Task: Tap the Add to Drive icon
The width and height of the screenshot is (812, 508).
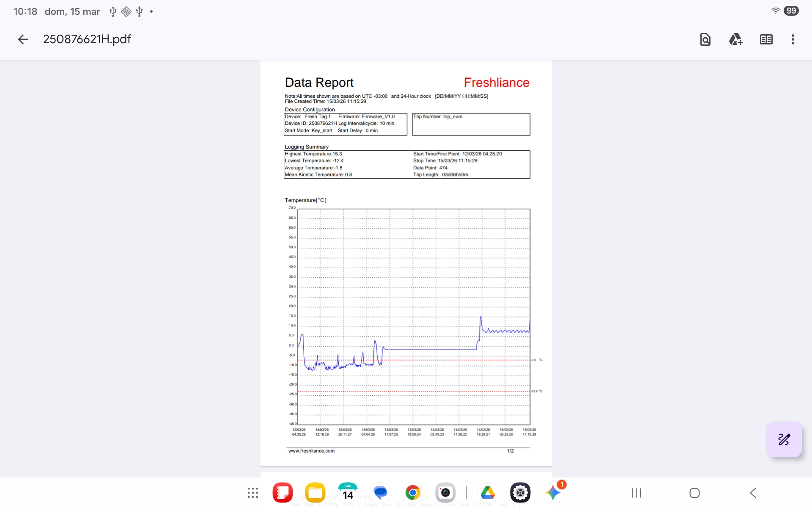Action: (735, 39)
